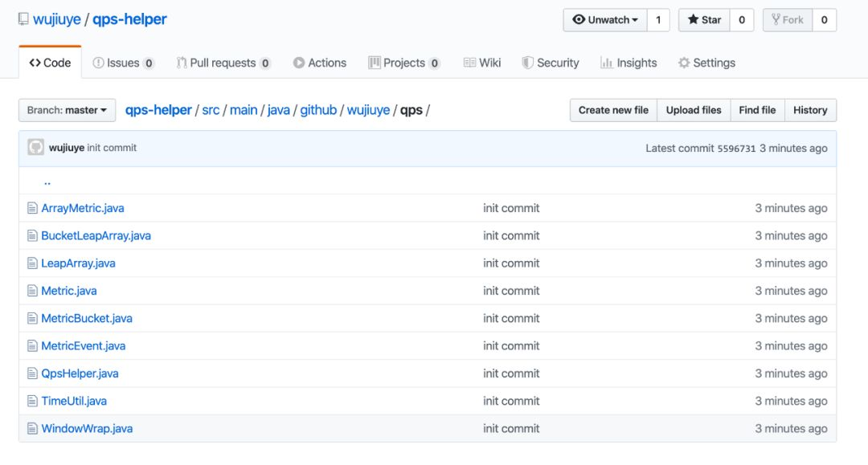Open QpsHelper.java file

[80, 373]
